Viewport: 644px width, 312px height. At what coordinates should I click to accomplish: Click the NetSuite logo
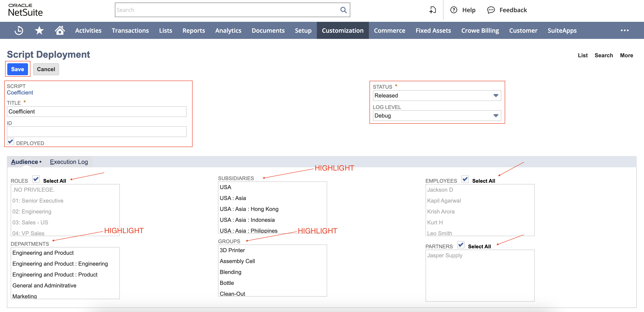point(25,10)
